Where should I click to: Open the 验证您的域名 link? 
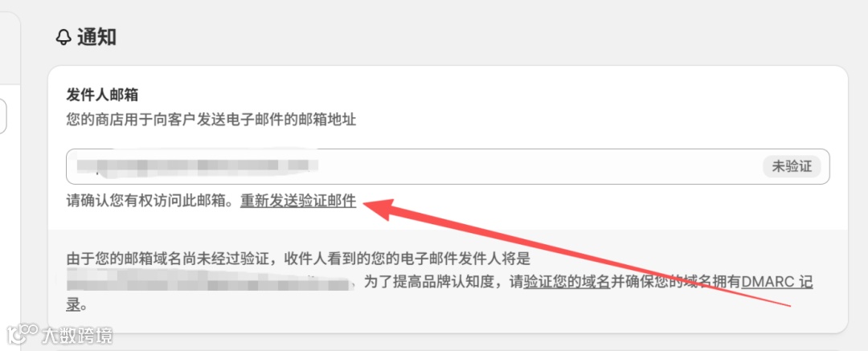click(x=567, y=283)
